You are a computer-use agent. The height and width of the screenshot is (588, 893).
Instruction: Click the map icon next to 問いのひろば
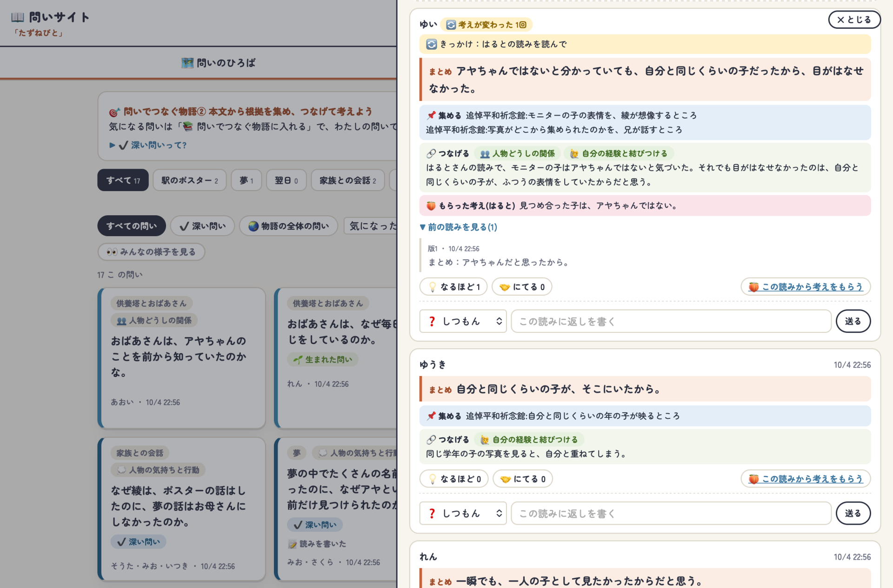coord(187,63)
